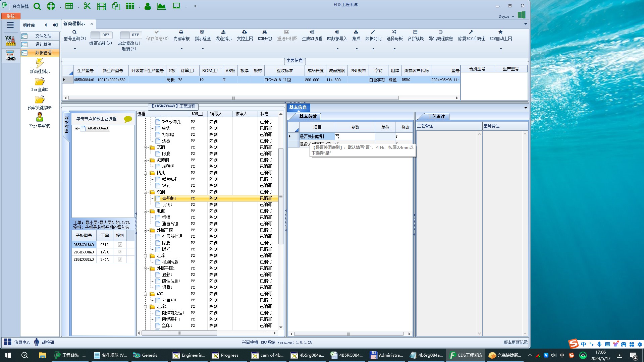Click the Nope单审核 user icon

40,117
